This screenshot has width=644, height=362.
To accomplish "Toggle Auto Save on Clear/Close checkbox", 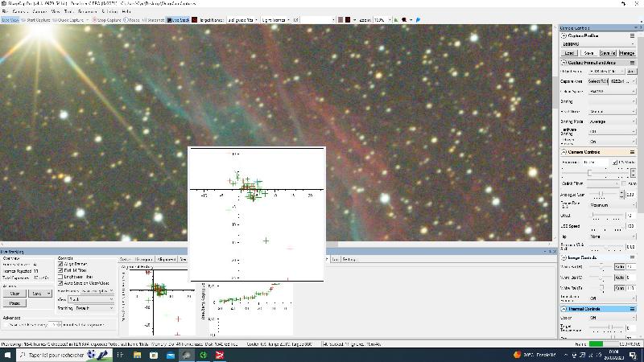I will click(60, 283).
